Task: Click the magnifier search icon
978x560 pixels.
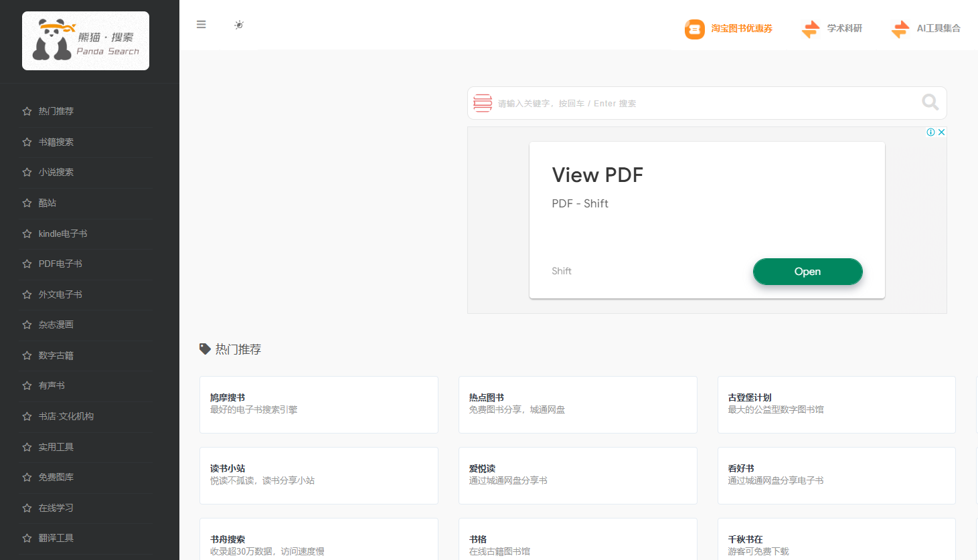Action: pyautogui.click(x=930, y=102)
